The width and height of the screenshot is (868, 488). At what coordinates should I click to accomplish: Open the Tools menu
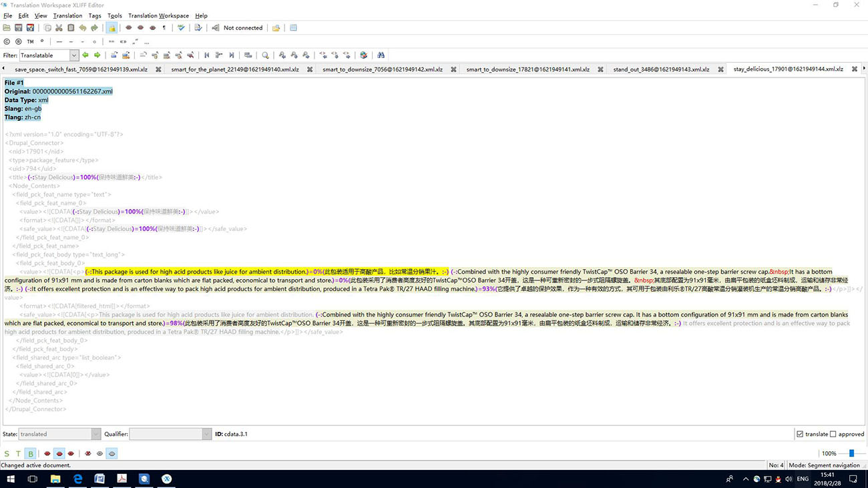pos(115,15)
